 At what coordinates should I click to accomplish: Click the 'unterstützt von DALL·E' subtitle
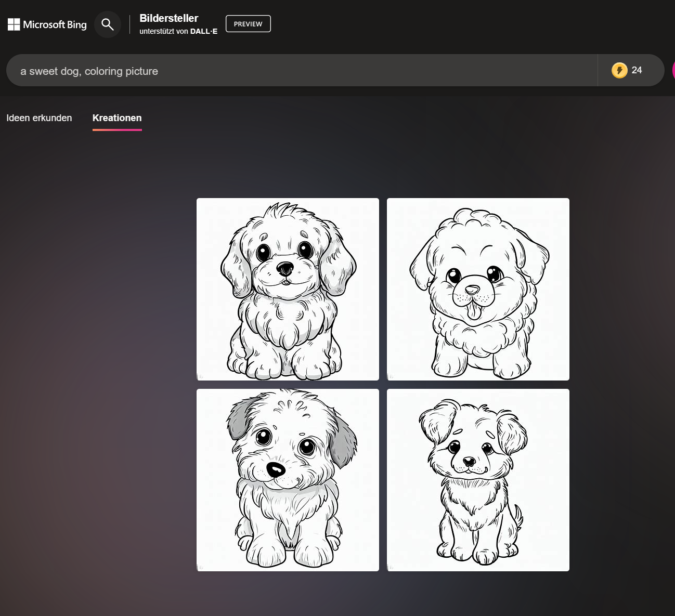(178, 31)
